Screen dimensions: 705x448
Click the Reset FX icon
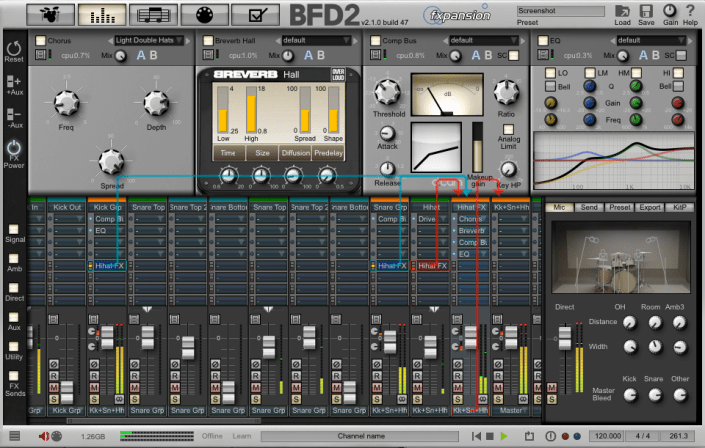click(x=14, y=50)
